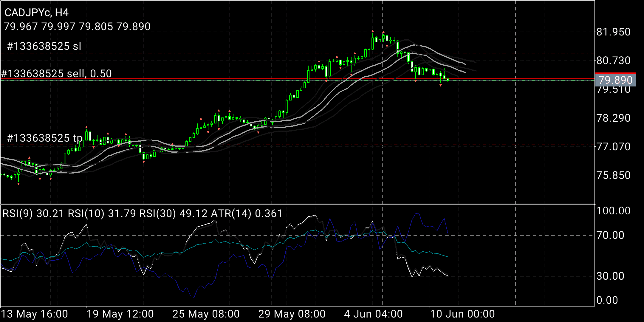Click the RSI(9) 30.21 indicator label

[33, 213]
